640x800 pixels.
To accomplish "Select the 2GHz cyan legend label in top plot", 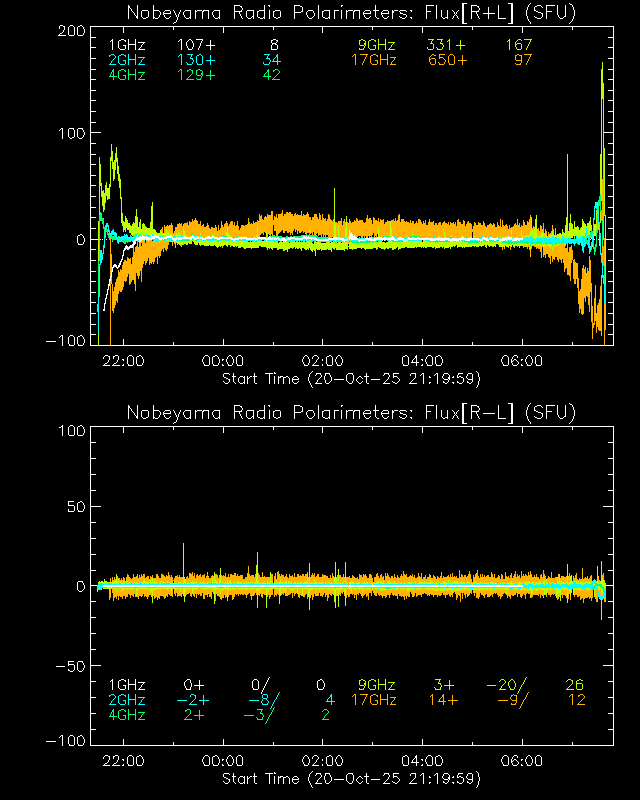I will click(x=126, y=60).
